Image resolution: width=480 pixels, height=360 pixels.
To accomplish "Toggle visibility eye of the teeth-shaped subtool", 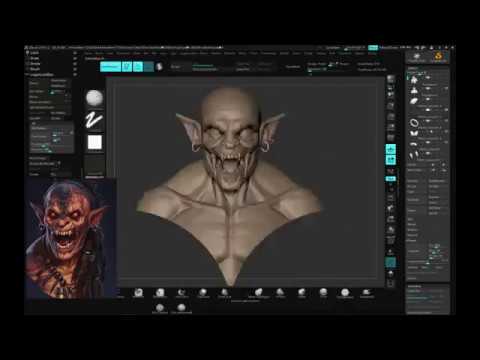I will point(446,131).
